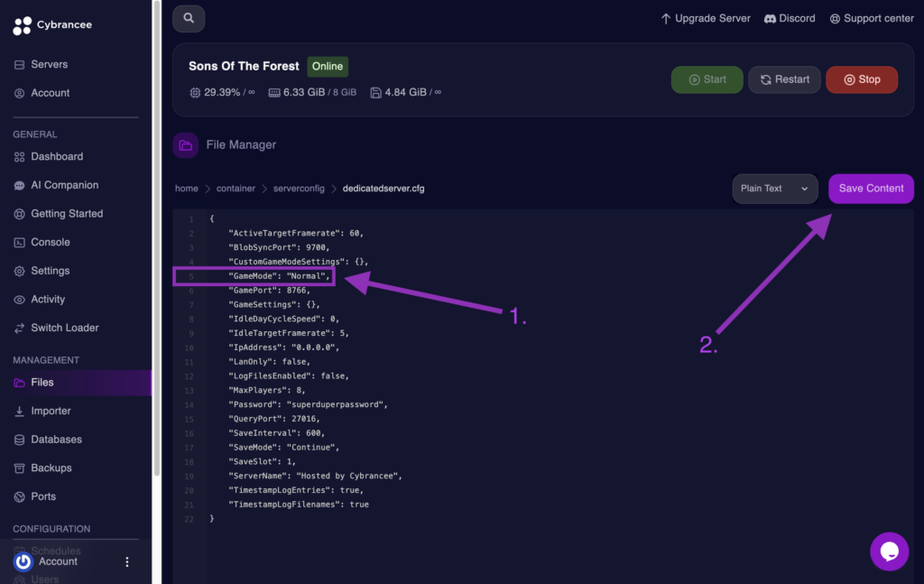Click the "BlobSyncPort": 9700 line

click(280, 247)
